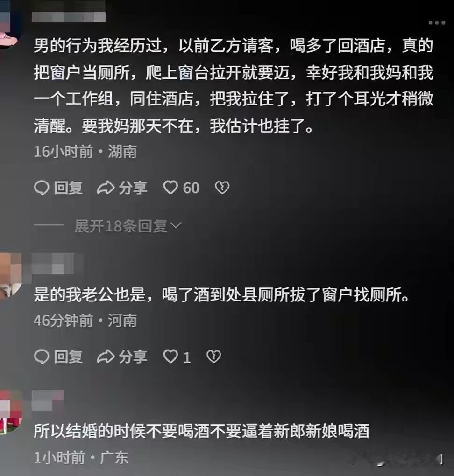
Task: Like the Henan comment with 1 like
Action: pos(170,356)
